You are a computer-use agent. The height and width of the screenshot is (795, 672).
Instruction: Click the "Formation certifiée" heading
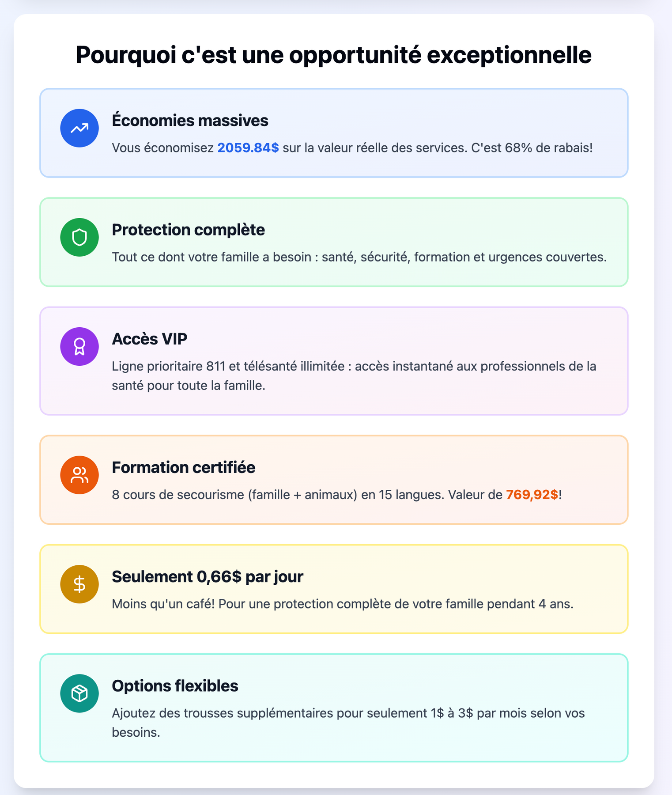click(x=183, y=467)
